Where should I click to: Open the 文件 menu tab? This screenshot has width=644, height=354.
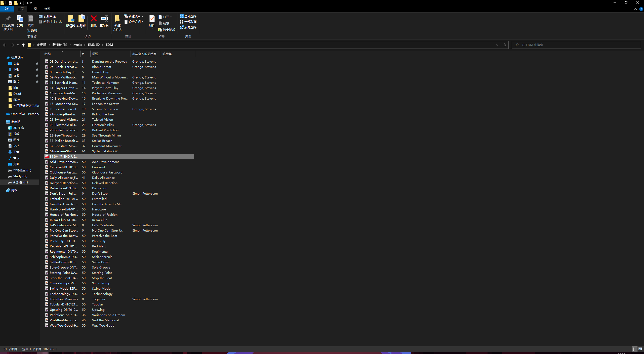coord(7,9)
